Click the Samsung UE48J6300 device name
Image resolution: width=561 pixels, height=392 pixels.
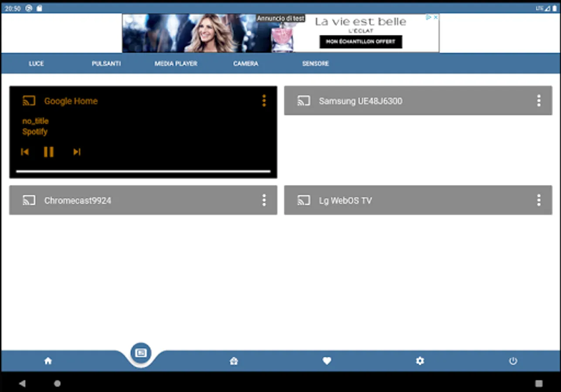(x=360, y=101)
